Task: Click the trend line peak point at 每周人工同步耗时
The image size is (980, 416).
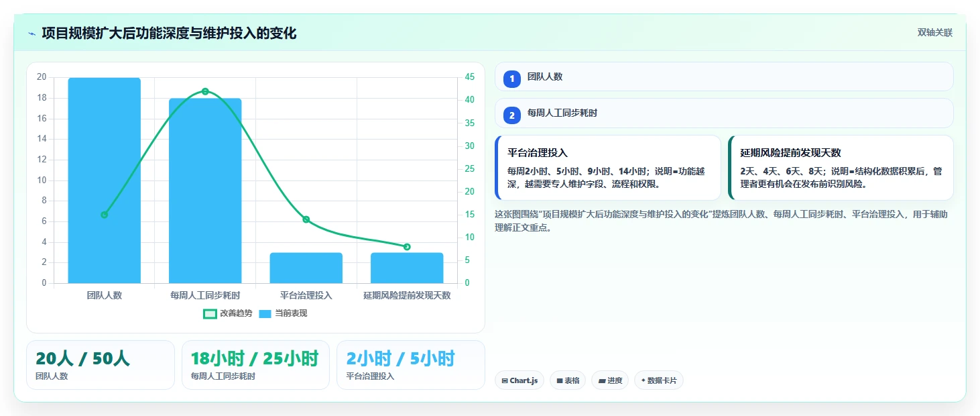Action: (205, 91)
